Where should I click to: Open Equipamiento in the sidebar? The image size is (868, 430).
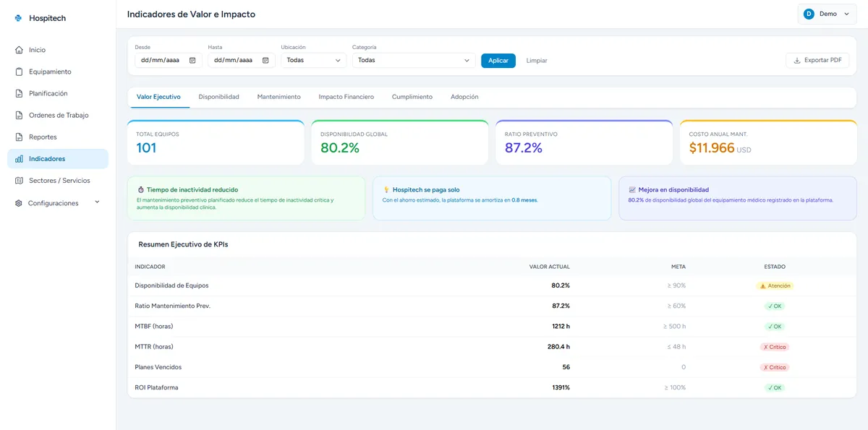point(58,72)
